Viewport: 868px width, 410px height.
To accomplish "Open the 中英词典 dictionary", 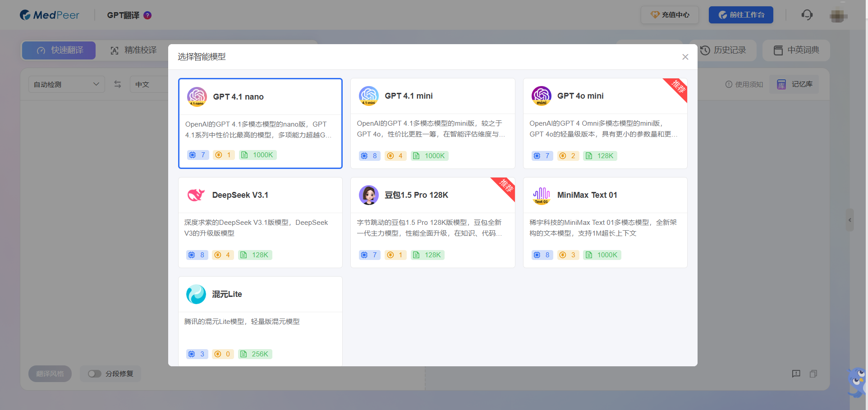I will 796,50.
